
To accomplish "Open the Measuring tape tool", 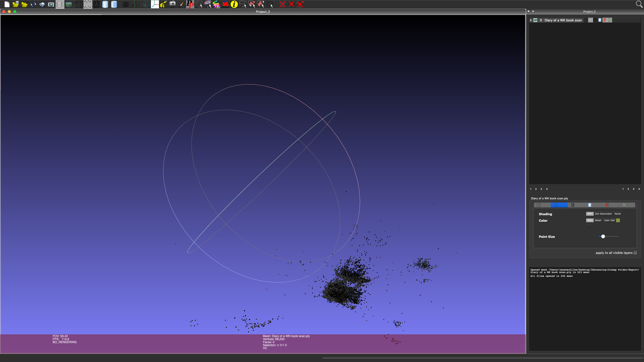I will tap(164, 4).
